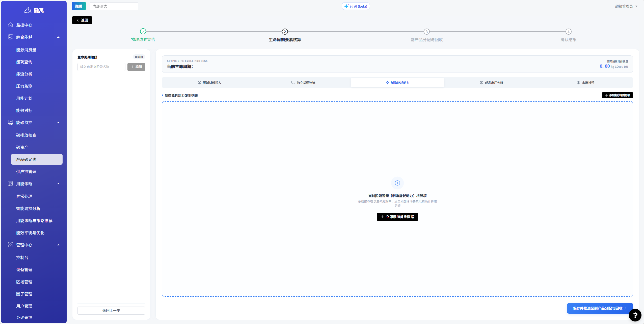
Task: Click the 添加核算数据项 button
Action: coord(617,95)
